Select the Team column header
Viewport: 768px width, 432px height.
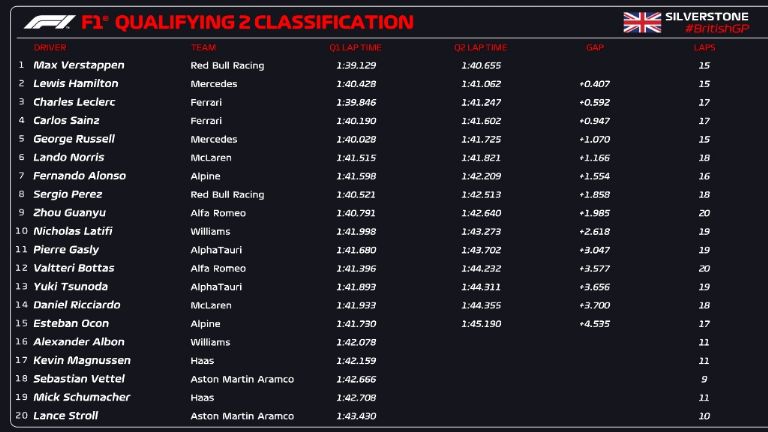point(203,47)
